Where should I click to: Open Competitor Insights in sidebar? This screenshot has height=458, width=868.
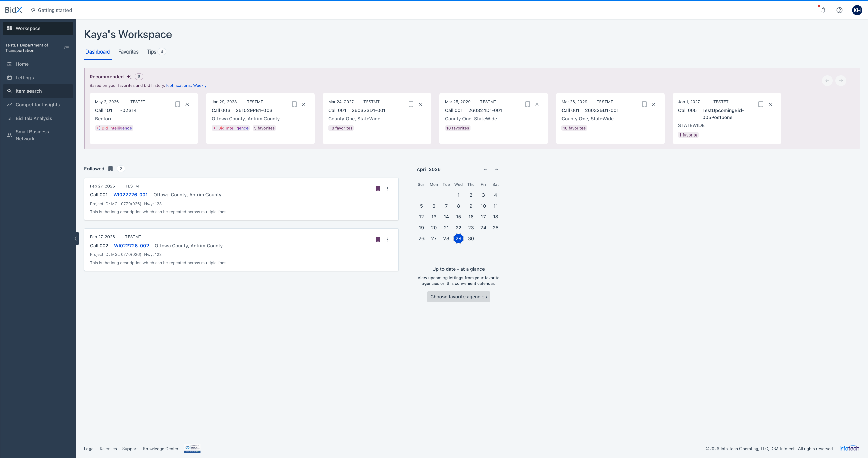[37, 105]
